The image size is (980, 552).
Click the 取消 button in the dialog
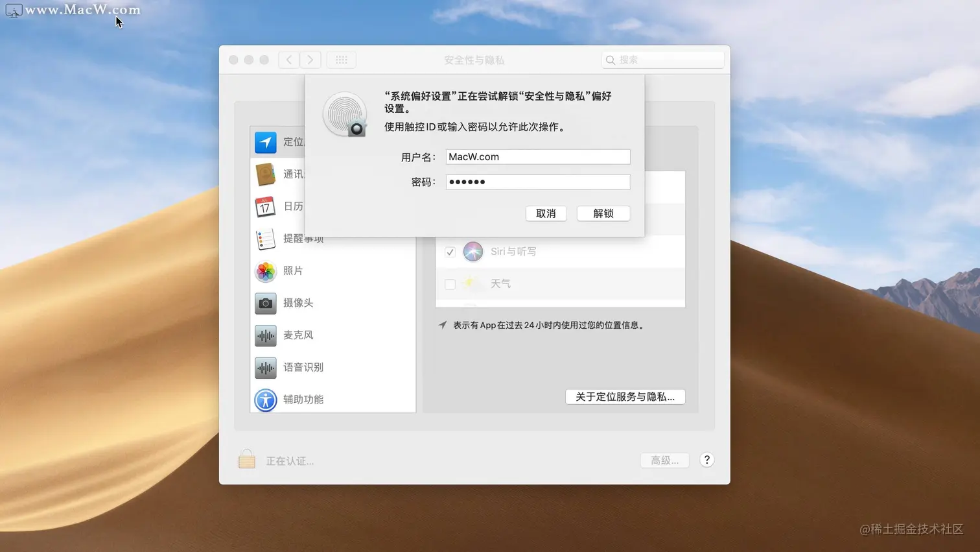[x=546, y=213]
